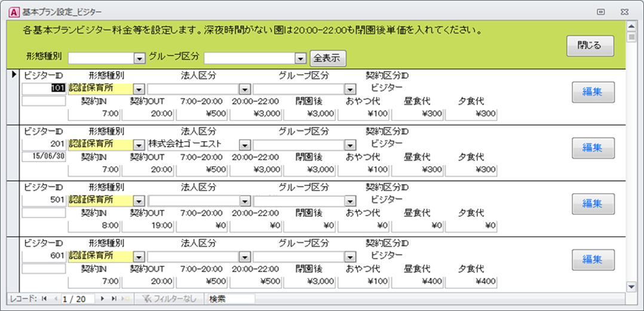Go to next record arrow

coord(102,298)
